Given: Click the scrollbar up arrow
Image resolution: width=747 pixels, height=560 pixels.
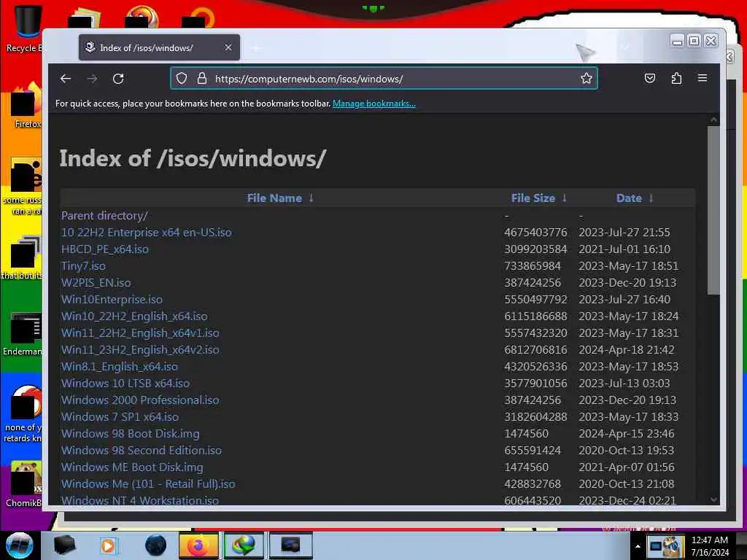Looking at the screenshot, I should (713, 120).
